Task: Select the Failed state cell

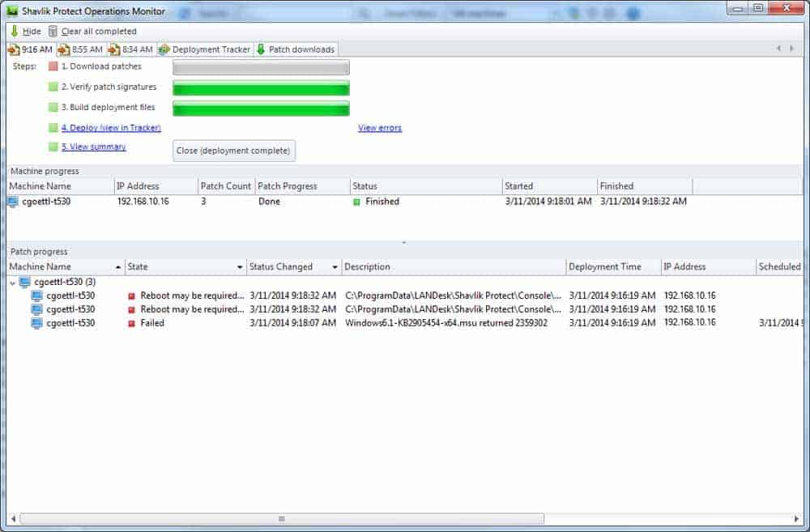Action: (152, 323)
